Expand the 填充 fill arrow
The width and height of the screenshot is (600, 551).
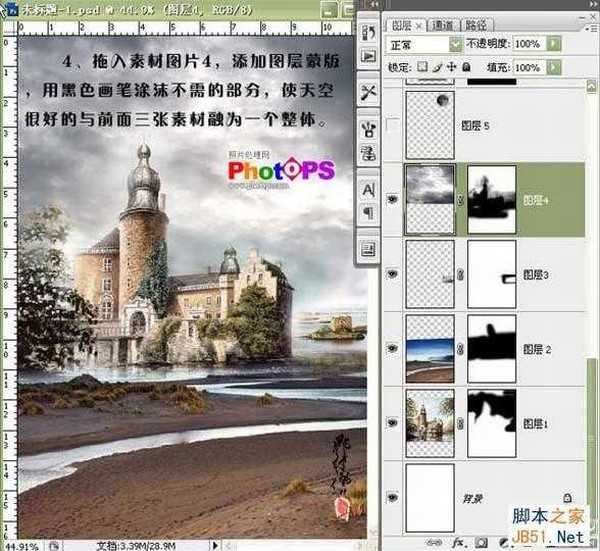pos(552,67)
